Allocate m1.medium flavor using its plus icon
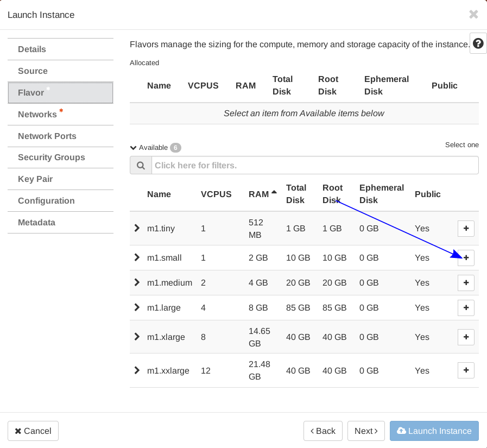 pos(466,283)
